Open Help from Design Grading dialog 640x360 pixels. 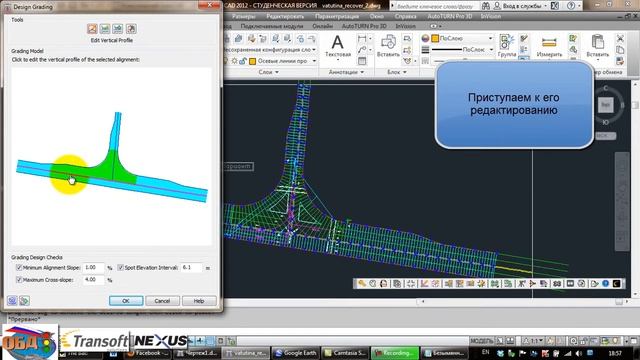pos(199,301)
